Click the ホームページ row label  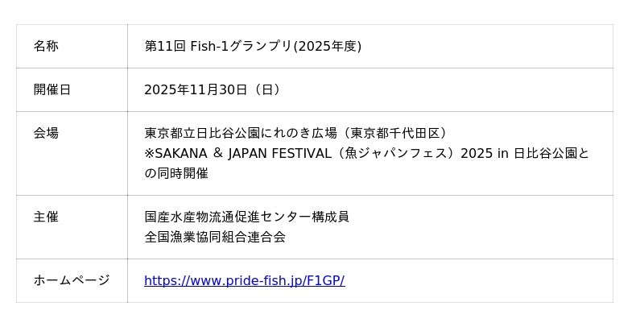tap(72, 281)
